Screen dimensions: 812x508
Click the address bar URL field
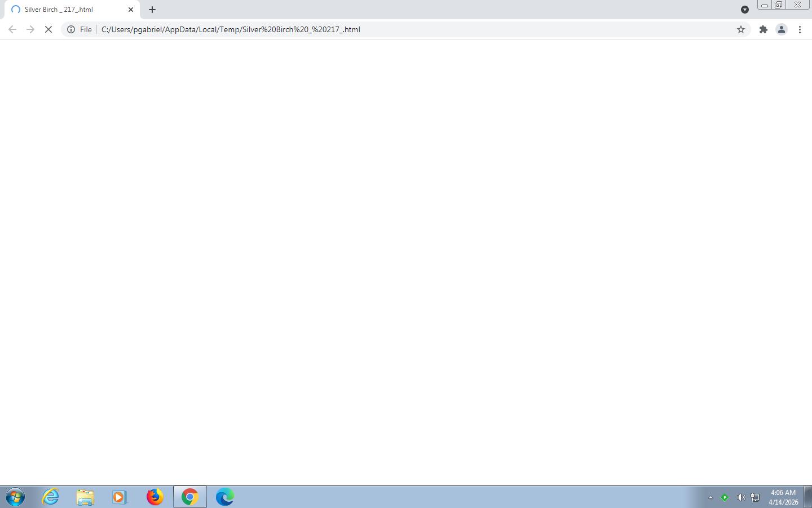click(x=395, y=29)
